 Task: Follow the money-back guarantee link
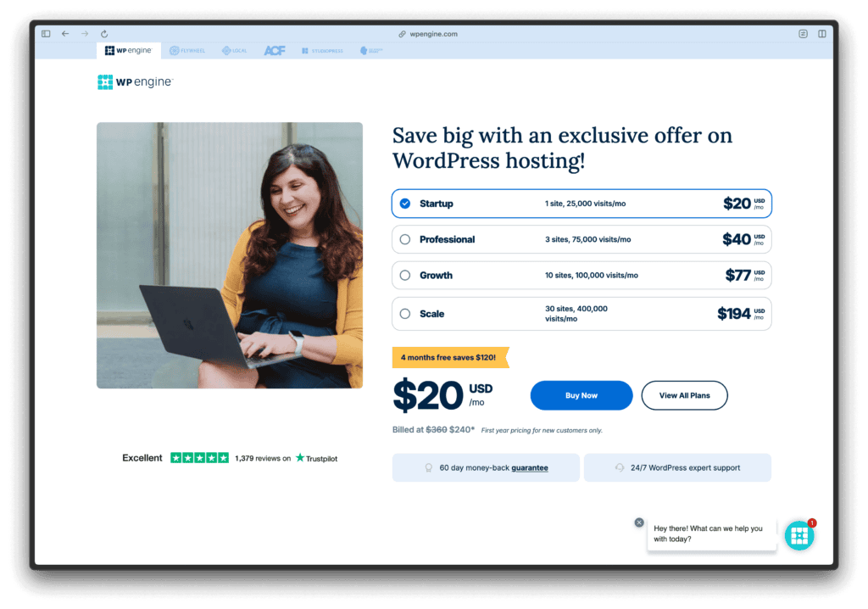point(529,468)
